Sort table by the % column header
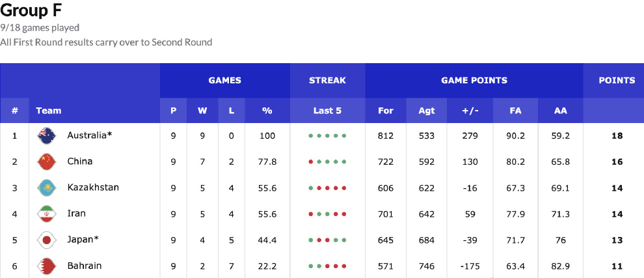Screen dimensions: 644x278 pyautogui.click(x=267, y=111)
